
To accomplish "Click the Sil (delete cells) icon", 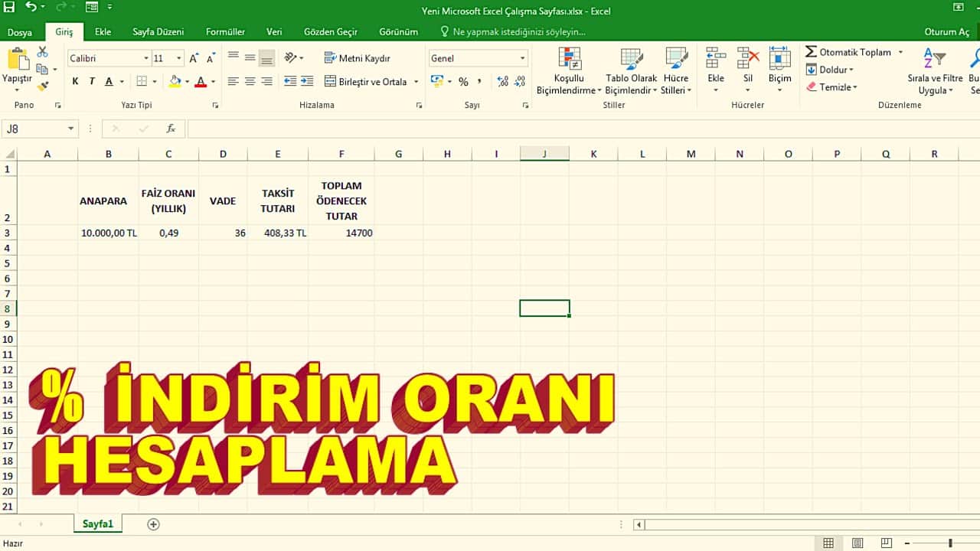I will tap(747, 65).
